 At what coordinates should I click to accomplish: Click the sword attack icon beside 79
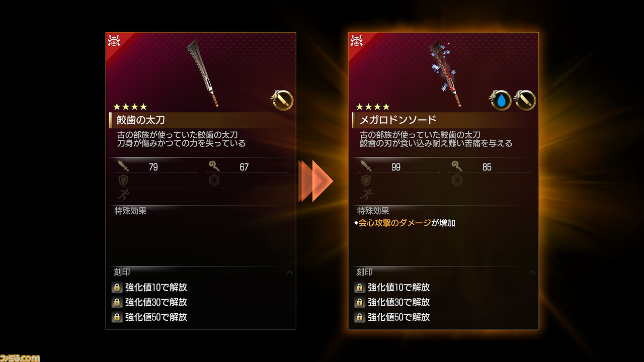(x=123, y=166)
